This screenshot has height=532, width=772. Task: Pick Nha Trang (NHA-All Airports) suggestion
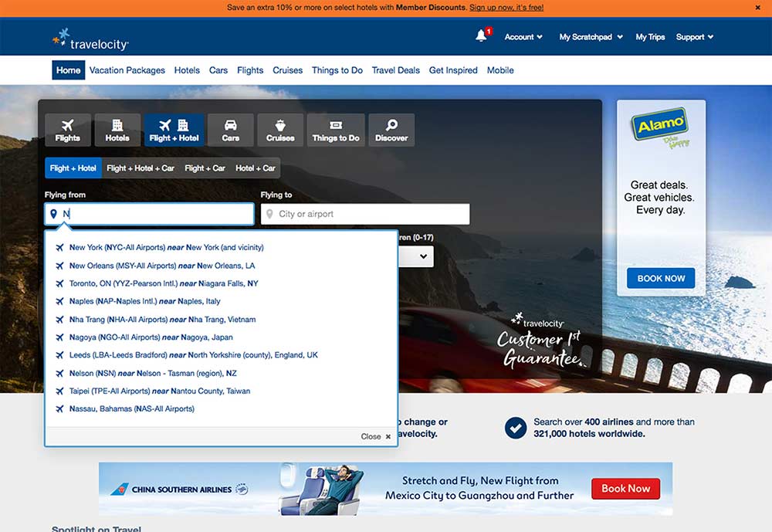(162, 319)
